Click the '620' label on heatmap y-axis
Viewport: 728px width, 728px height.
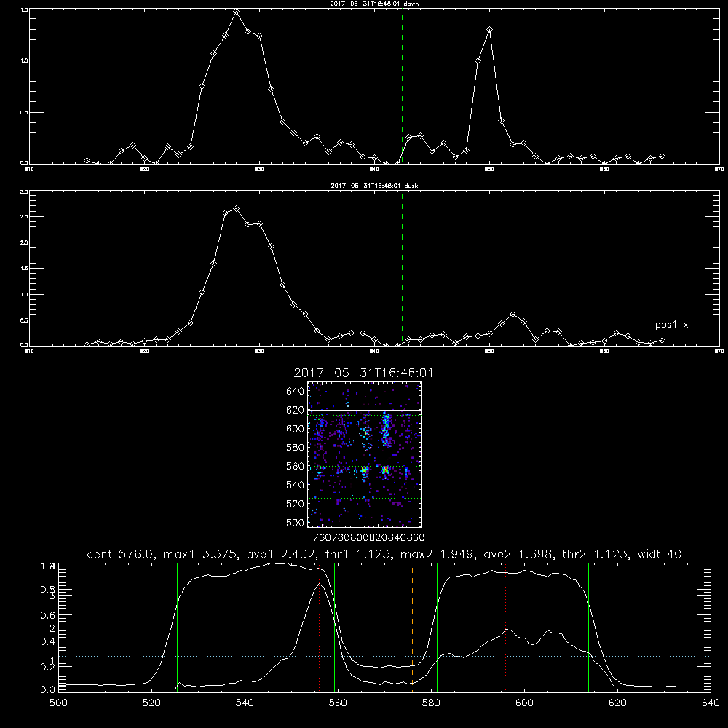click(296, 410)
